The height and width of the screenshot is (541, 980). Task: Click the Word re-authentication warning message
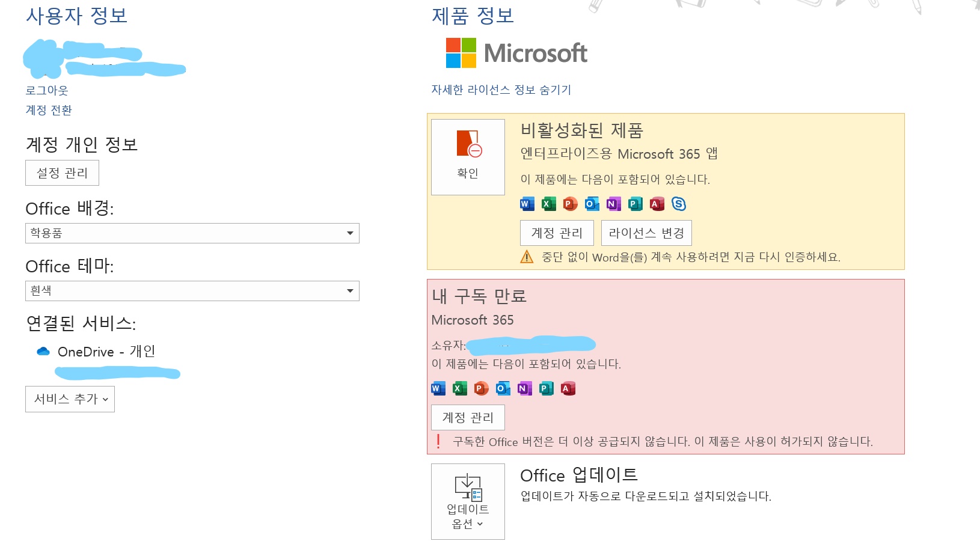691,257
